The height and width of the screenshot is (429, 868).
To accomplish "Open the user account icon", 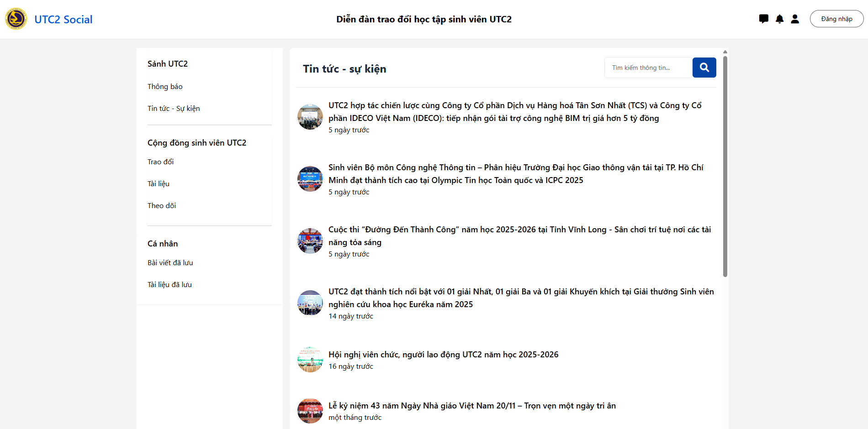I will (x=795, y=19).
